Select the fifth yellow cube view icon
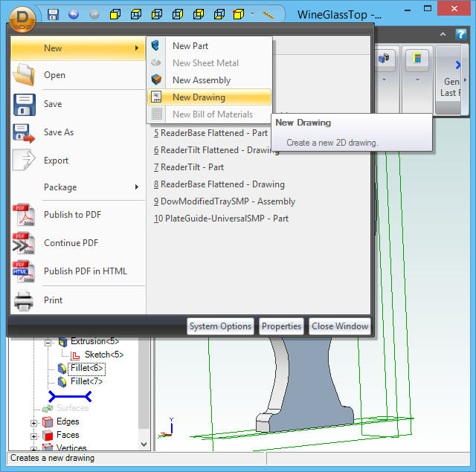Image resolution: width=476 pixels, height=472 pixels. point(199,14)
